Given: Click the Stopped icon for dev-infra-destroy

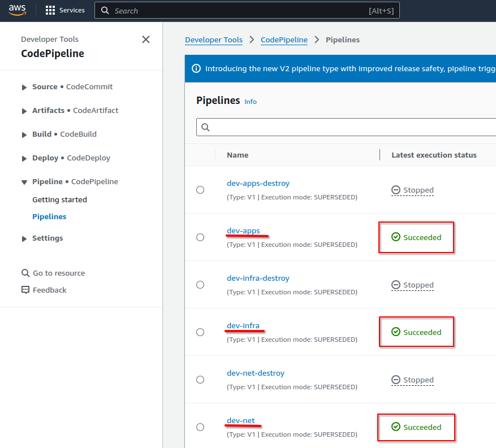Looking at the screenshot, I should point(396,285).
